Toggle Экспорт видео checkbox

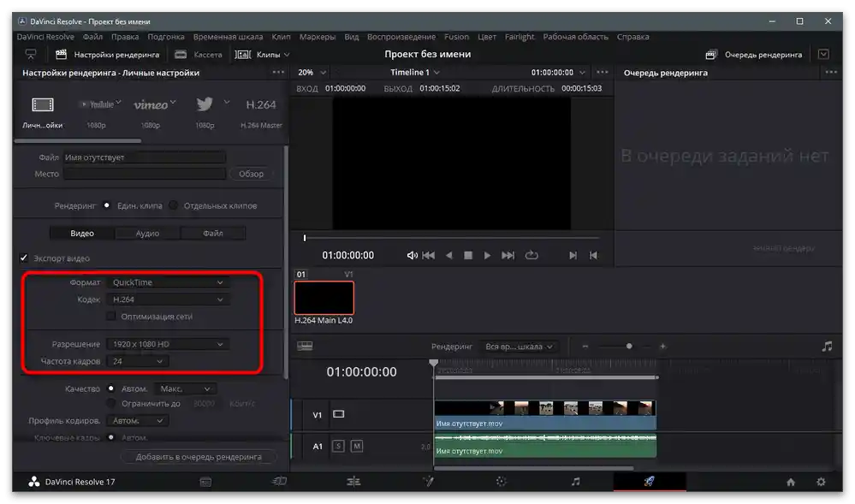(x=23, y=258)
